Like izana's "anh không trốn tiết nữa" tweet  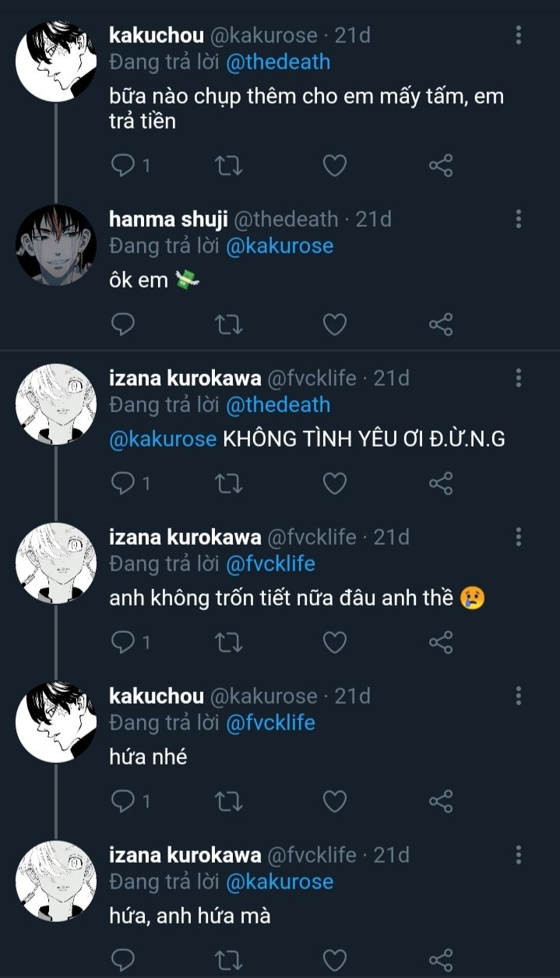[x=334, y=642]
